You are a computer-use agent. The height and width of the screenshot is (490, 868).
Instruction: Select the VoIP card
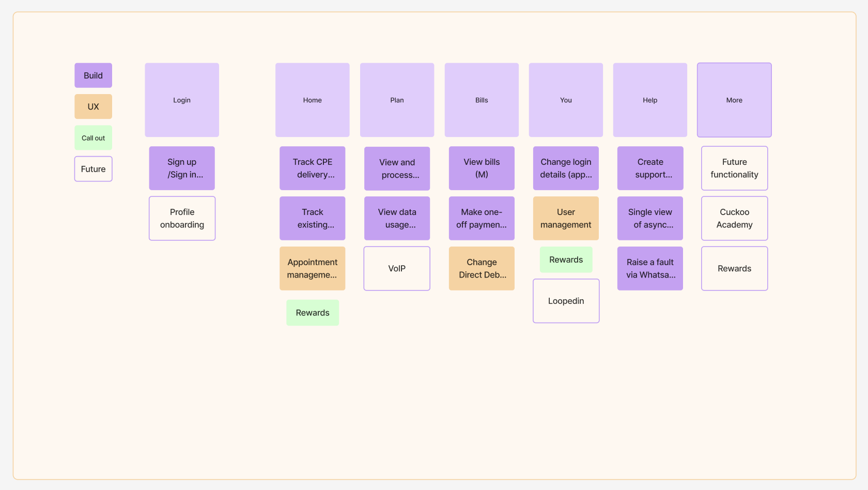[397, 268]
